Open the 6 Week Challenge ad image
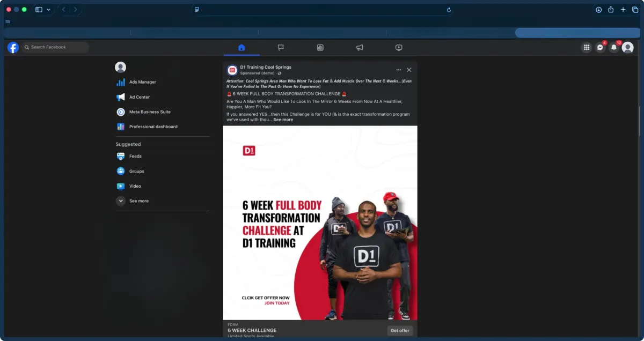 [320, 223]
